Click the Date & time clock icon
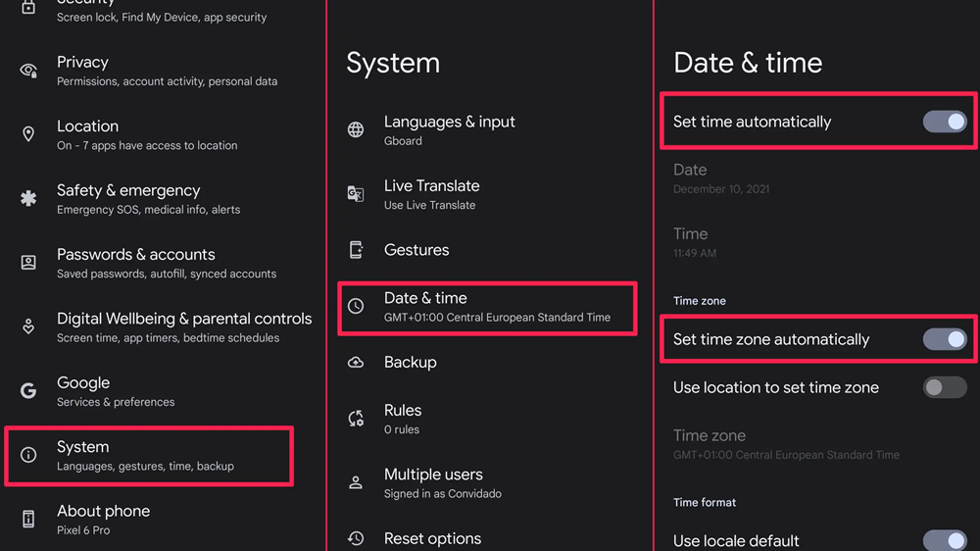The width and height of the screenshot is (980, 551). click(356, 307)
